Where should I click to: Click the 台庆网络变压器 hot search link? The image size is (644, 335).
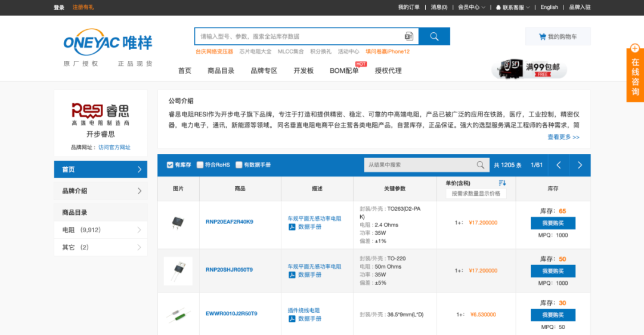click(214, 51)
